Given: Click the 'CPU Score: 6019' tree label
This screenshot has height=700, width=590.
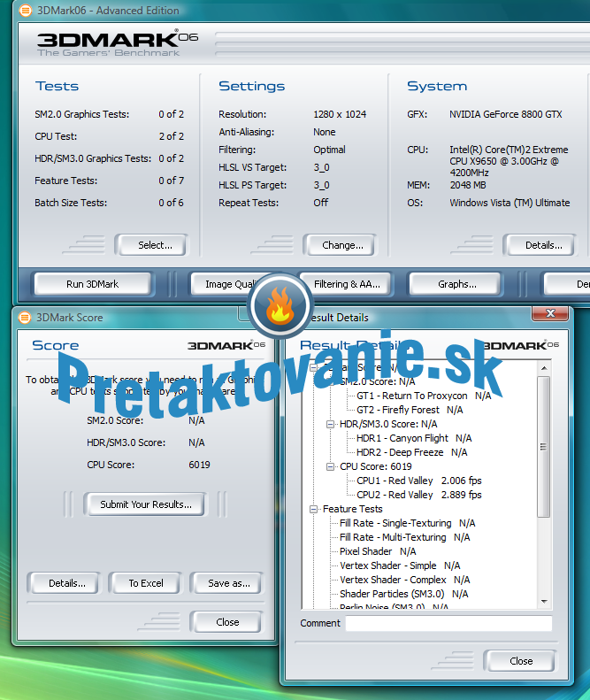Looking at the screenshot, I should [x=375, y=466].
